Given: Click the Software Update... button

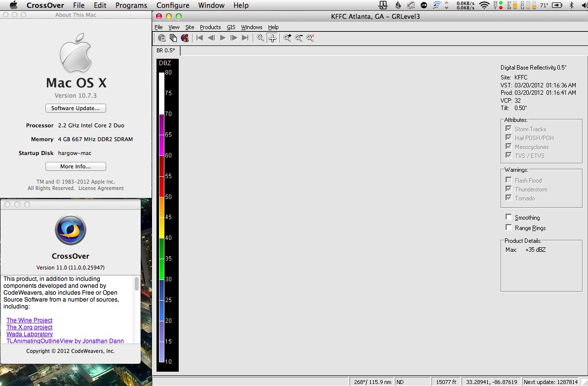Looking at the screenshot, I should 76,108.
